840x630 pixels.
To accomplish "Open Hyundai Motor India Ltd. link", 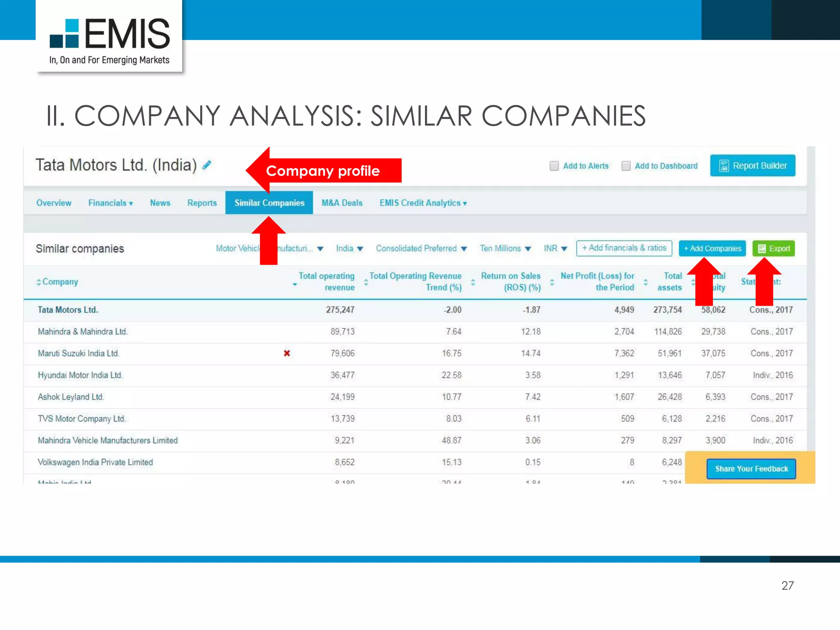I will coord(80,375).
